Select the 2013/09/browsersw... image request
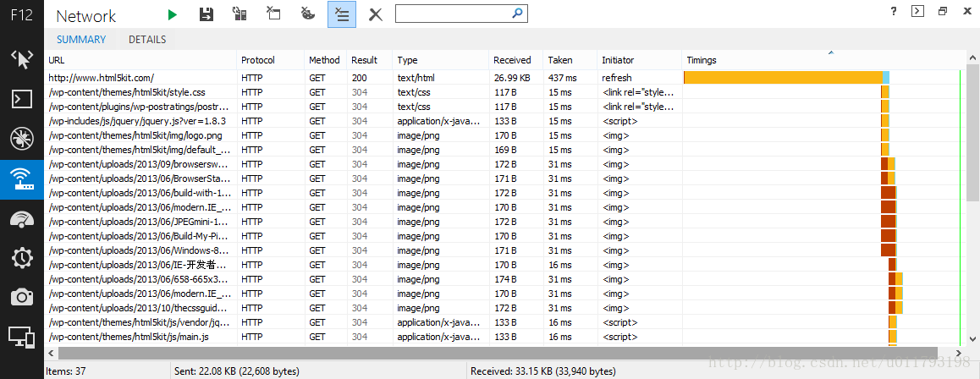This screenshot has width=980, height=379. tap(504, 164)
